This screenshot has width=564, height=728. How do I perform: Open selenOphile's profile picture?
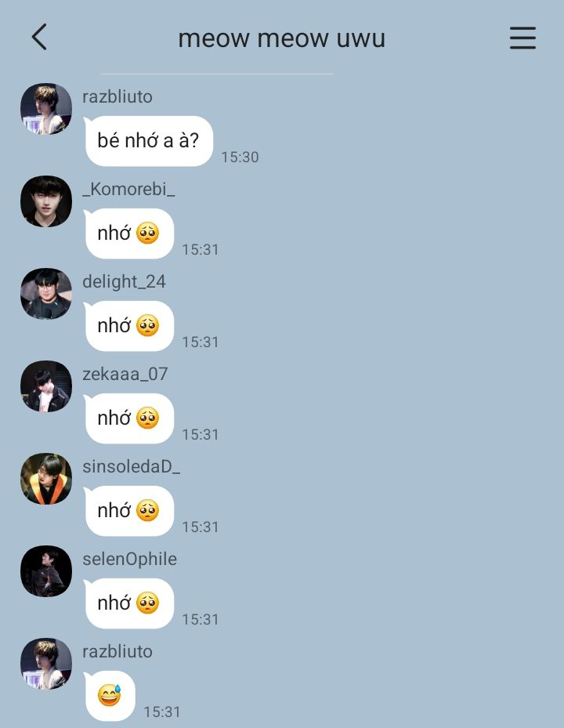[x=46, y=571]
